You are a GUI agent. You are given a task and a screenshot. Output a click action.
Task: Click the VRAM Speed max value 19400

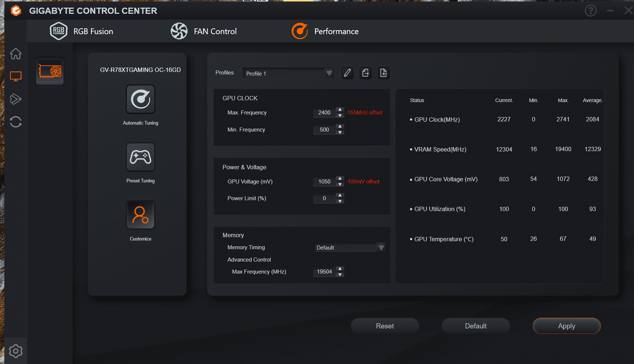click(x=563, y=149)
